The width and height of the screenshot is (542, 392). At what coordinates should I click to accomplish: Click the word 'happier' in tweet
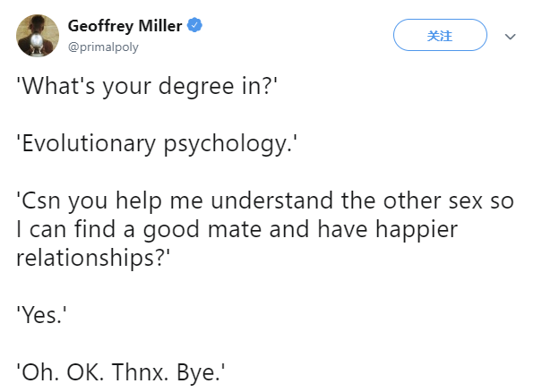pyautogui.click(x=417, y=229)
